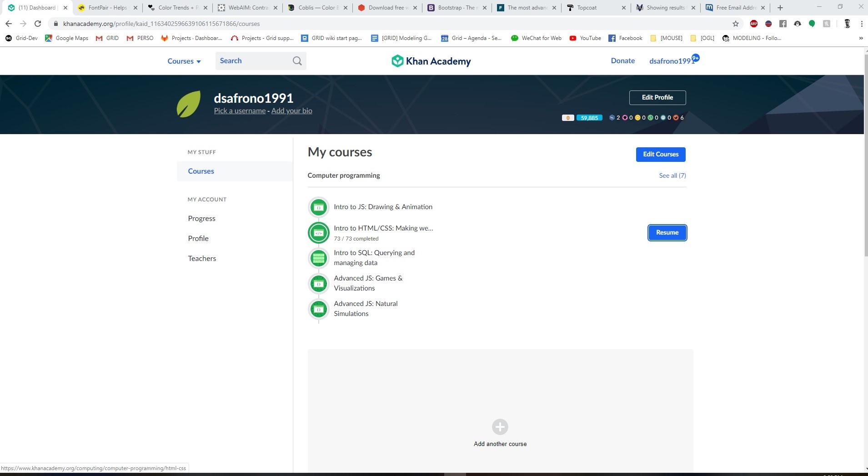Click the Resume button
The image size is (868, 476).
667,233
